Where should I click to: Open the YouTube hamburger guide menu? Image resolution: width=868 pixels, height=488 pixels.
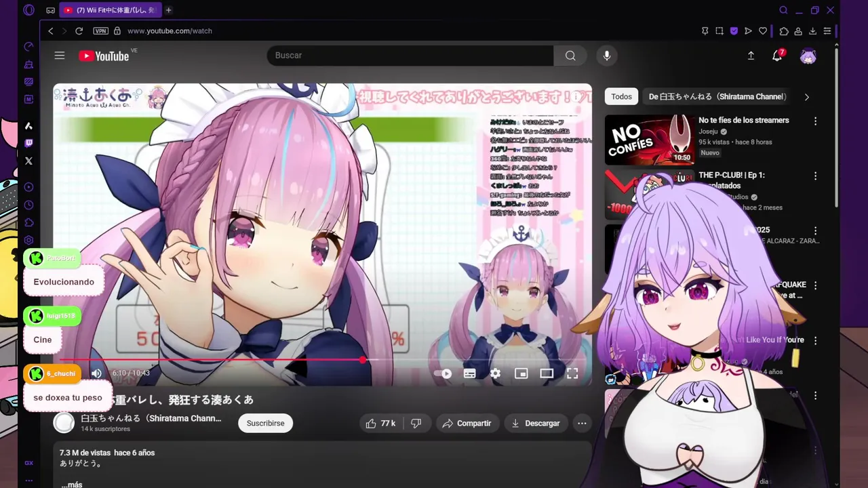(x=60, y=56)
